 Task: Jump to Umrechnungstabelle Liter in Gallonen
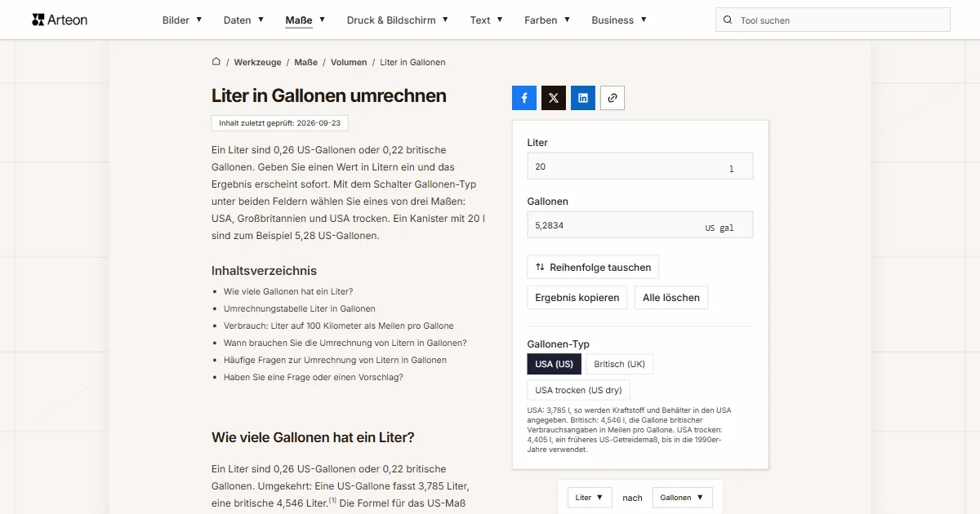click(x=300, y=308)
